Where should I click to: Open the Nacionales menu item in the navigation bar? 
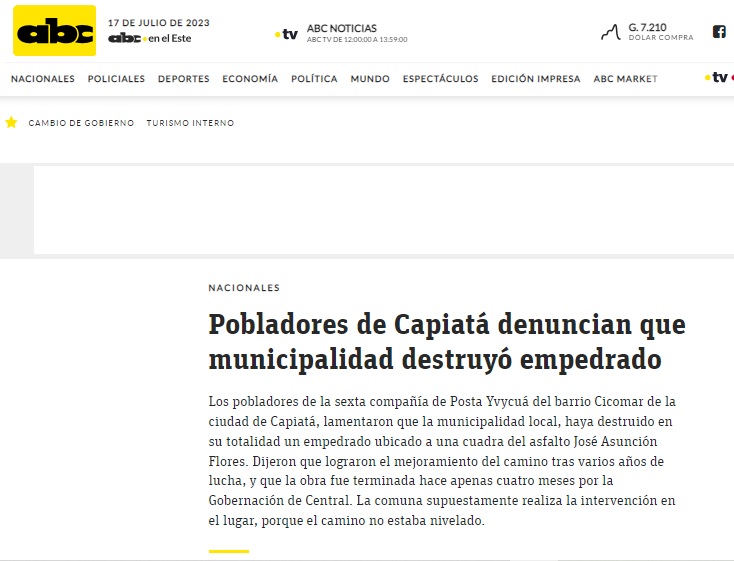[x=42, y=79]
